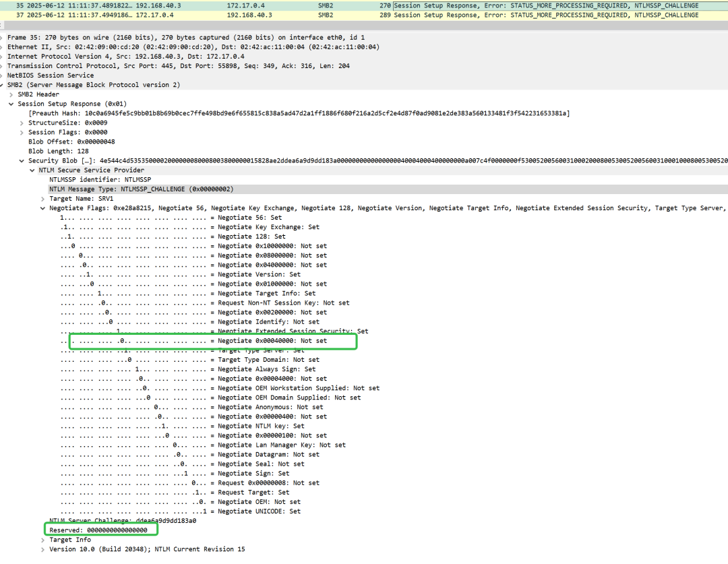Select Request Target flag line
The width and height of the screenshot is (728, 564).
[x=175, y=493]
